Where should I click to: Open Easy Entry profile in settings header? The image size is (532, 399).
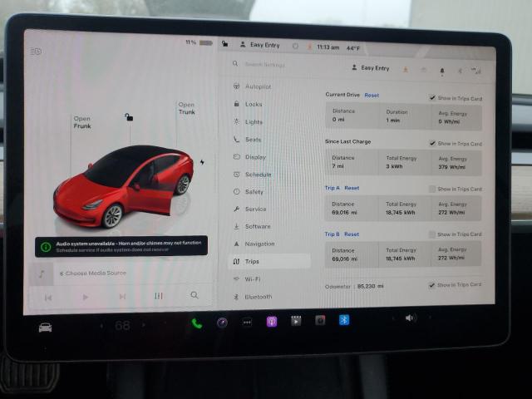point(371,68)
